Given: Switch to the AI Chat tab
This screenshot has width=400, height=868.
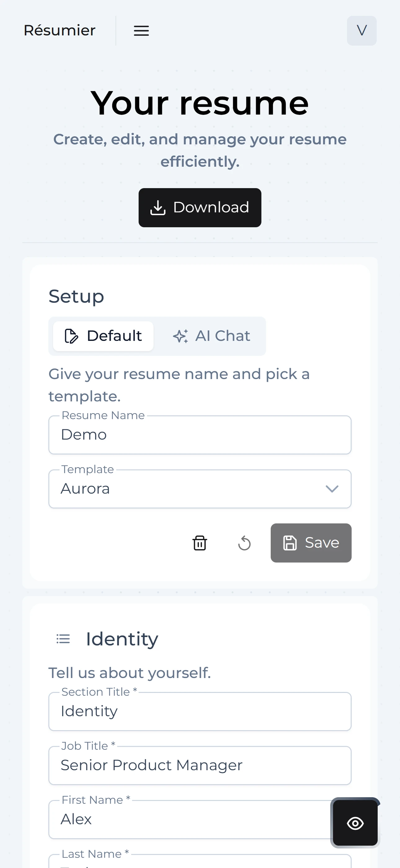Looking at the screenshot, I should 211,336.
